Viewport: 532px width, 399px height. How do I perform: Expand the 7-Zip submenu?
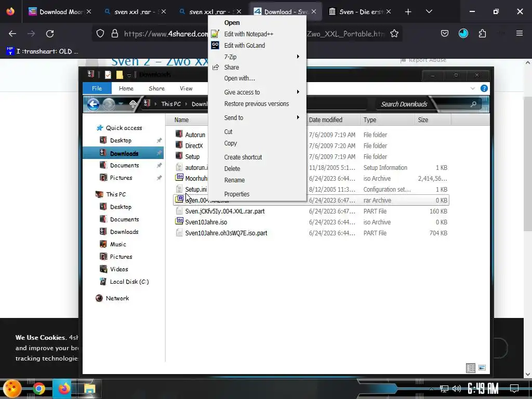[258, 57]
